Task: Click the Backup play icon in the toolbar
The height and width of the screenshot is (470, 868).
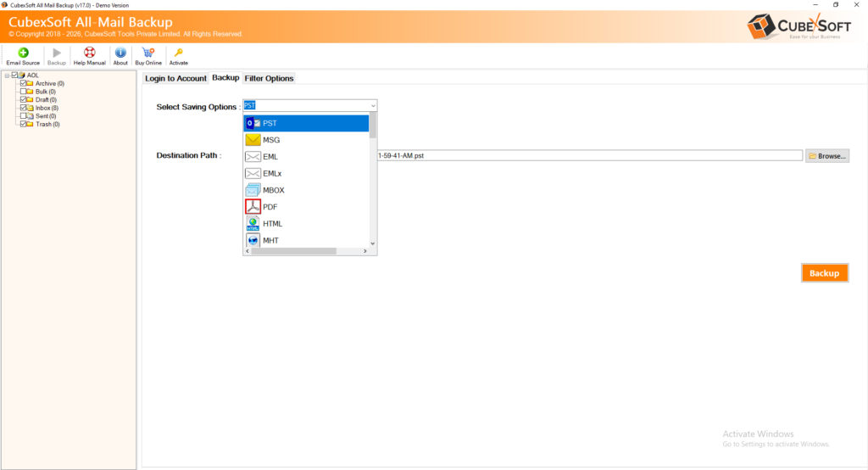Action: click(x=57, y=53)
